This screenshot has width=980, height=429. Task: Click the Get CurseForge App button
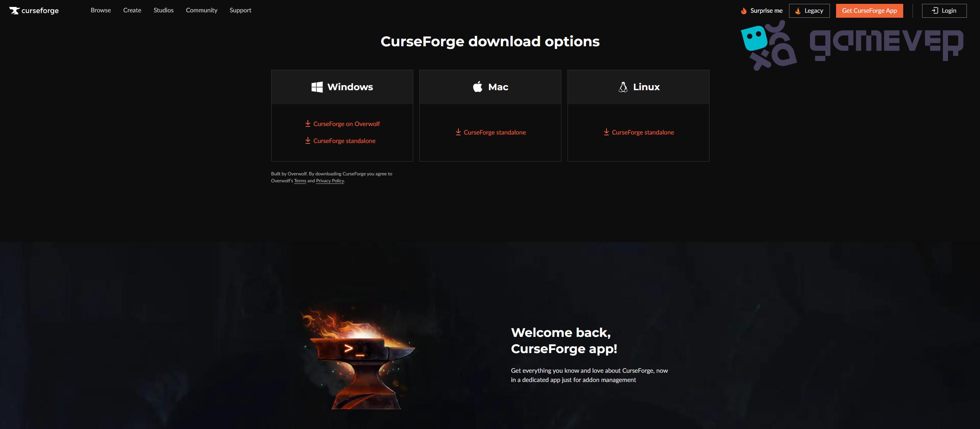[x=869, y=11]
